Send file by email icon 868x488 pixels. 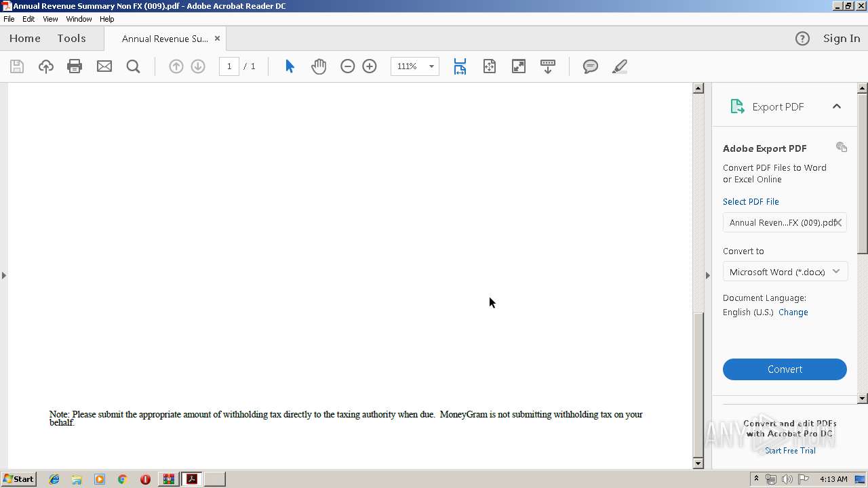click(x=104, y=66)
